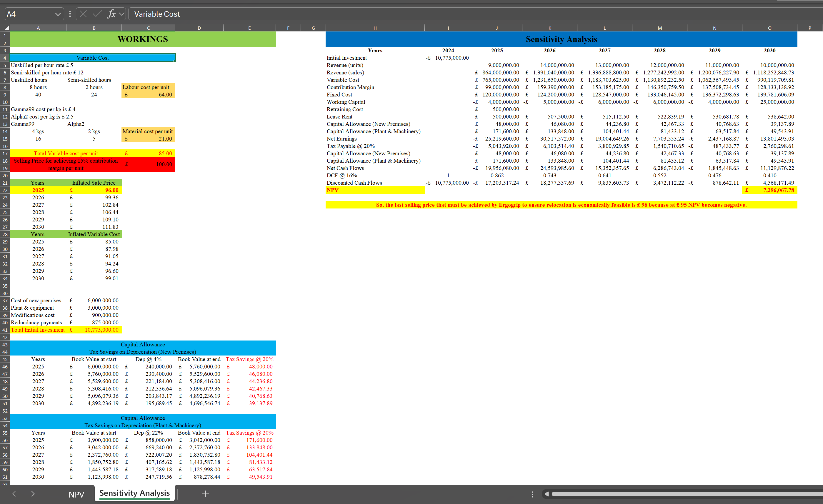Image resolution: width=823 pixels, height=504 pixels.
Task: Switch to the NPV sheet tab
Action: 76,494
